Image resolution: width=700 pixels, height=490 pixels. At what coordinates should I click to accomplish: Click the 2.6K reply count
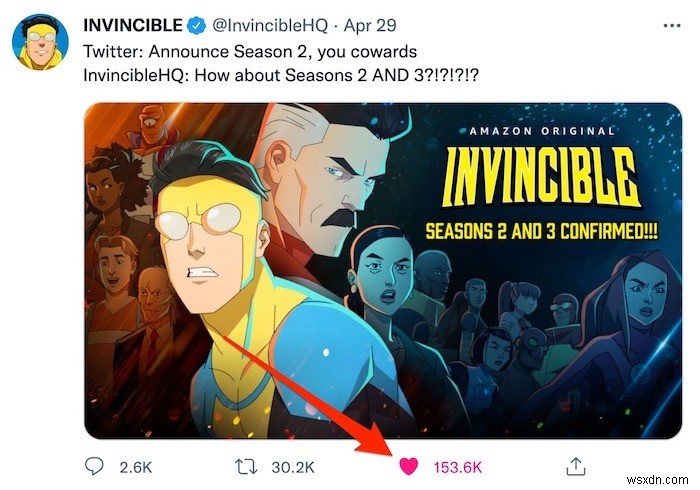(x=135, y=465)
